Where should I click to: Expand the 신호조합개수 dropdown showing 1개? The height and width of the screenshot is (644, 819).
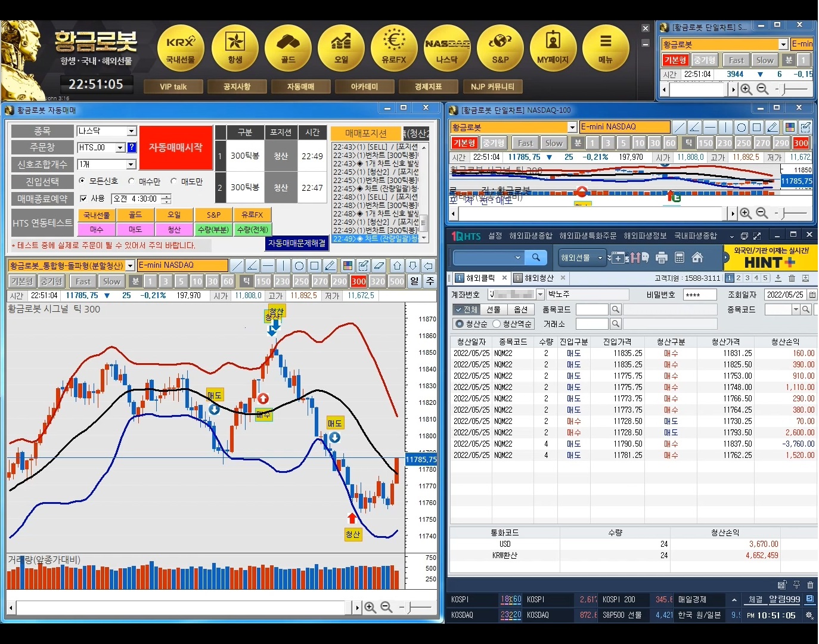pos(132,164)
